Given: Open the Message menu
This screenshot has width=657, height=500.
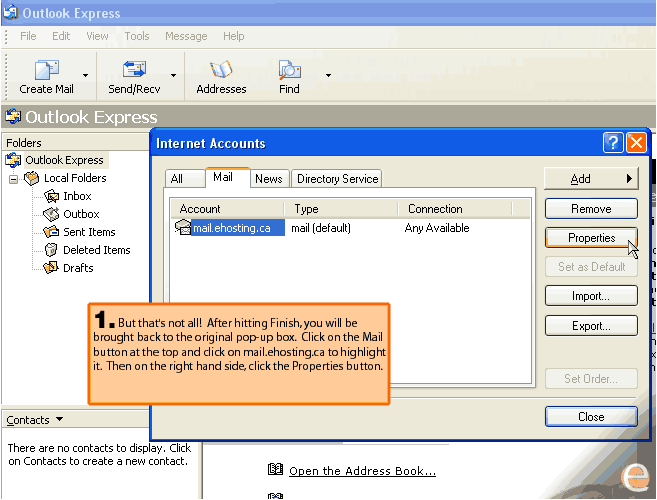Looking at the screenshot, I should [x=186, y=36].
